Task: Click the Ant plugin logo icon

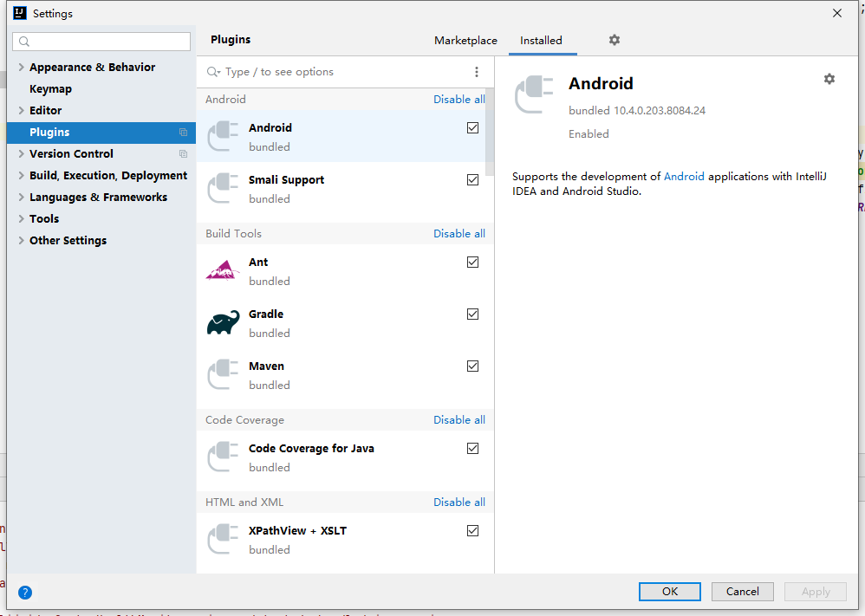Action: pos(223,270)
